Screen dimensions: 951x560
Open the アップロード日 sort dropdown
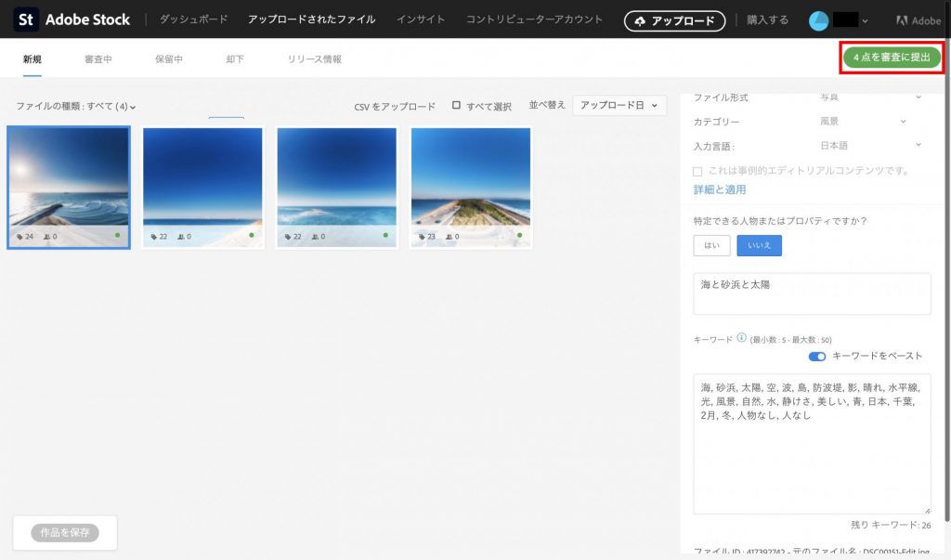click(x=619, y=106)
